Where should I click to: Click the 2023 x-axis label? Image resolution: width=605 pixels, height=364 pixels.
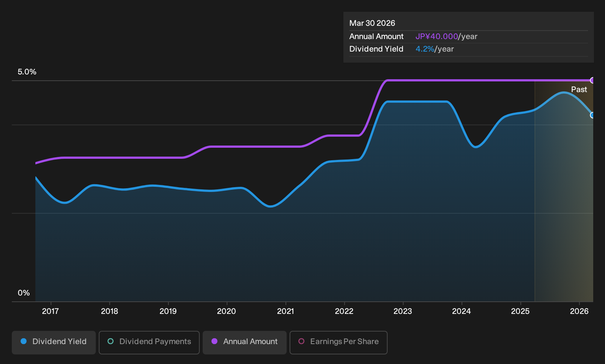coord(403,311)
